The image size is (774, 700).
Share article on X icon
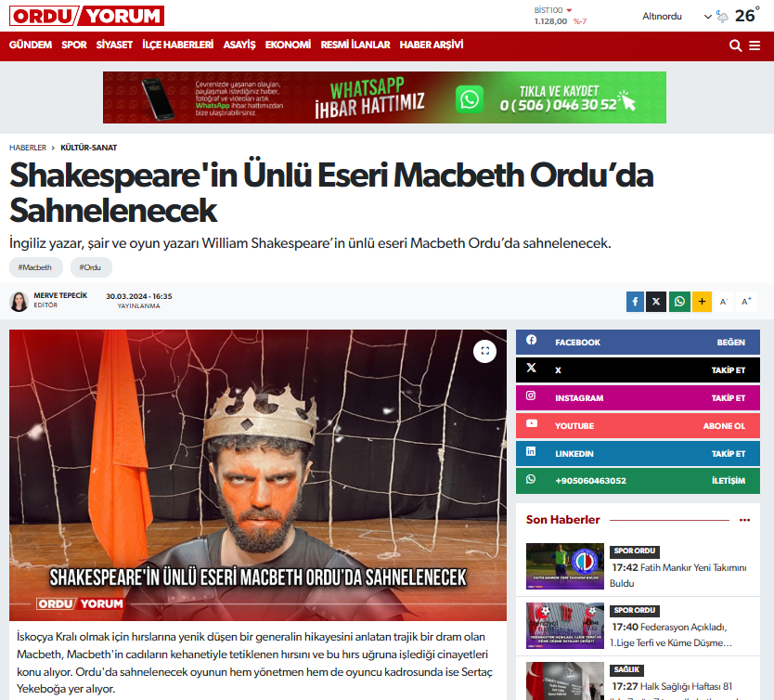(656, 302)
